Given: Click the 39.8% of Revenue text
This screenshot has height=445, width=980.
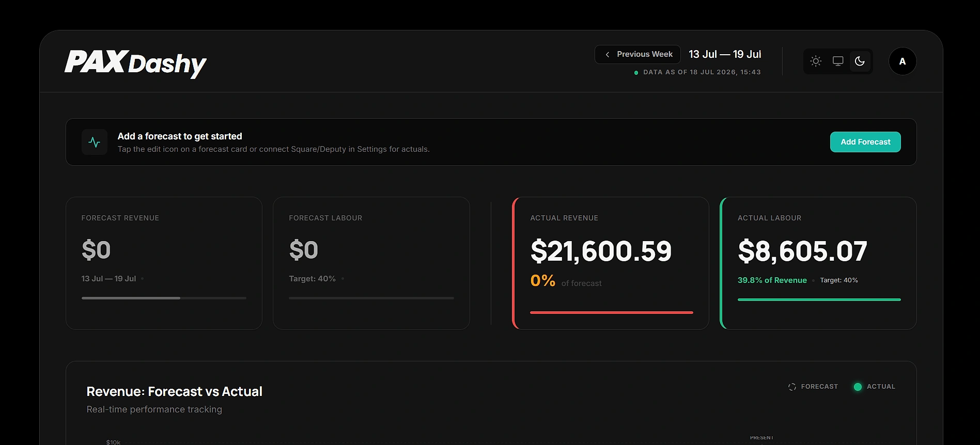Looking at the screenshot, I should tap(772, 280).
